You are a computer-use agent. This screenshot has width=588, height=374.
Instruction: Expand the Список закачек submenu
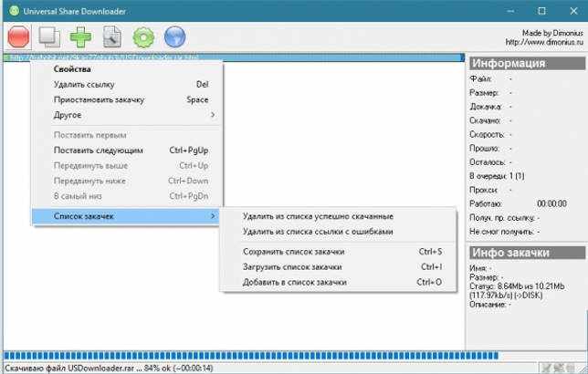[127, 216]
